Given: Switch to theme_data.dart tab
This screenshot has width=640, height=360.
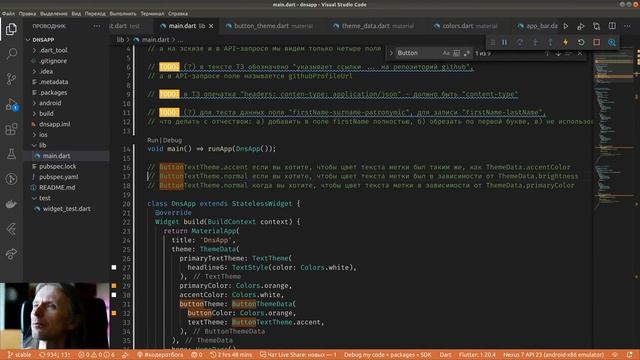Looking at the screenshot, I should [x=373, y=26].
